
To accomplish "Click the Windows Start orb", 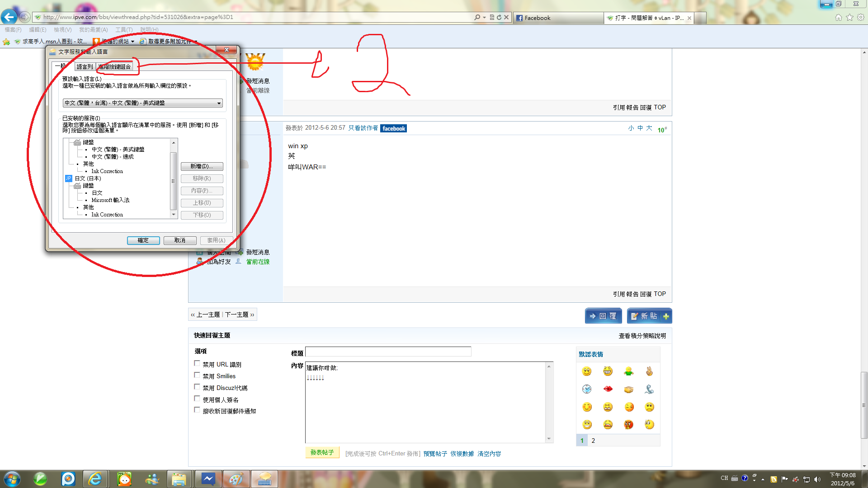I will point(12,479).
